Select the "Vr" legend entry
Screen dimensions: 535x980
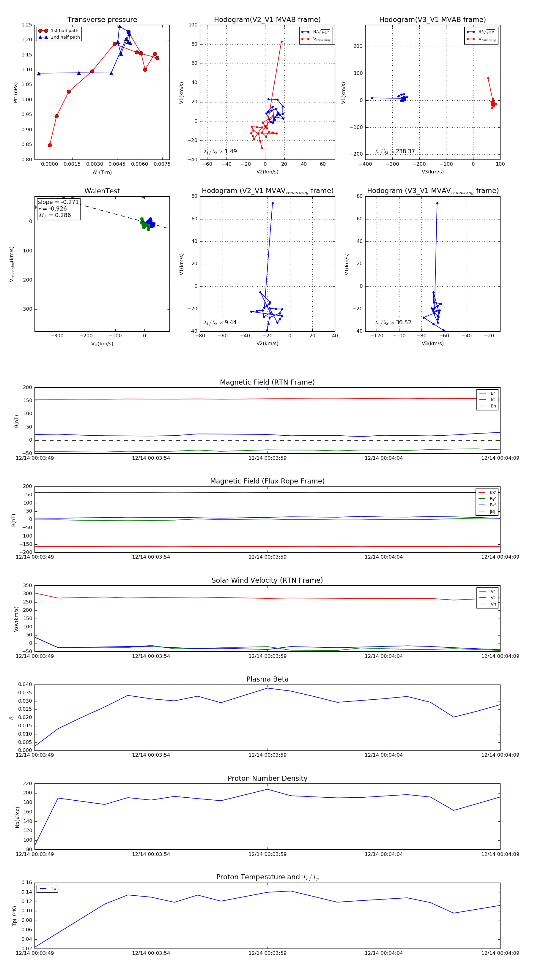pos(487,591)
